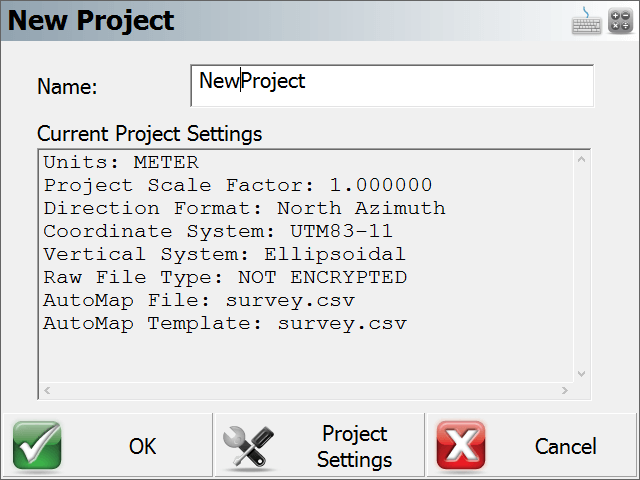This screenshot has height=480, width=640.
Task: Click the horizontal scroll-left arrow
Action: tap(47, 391)
